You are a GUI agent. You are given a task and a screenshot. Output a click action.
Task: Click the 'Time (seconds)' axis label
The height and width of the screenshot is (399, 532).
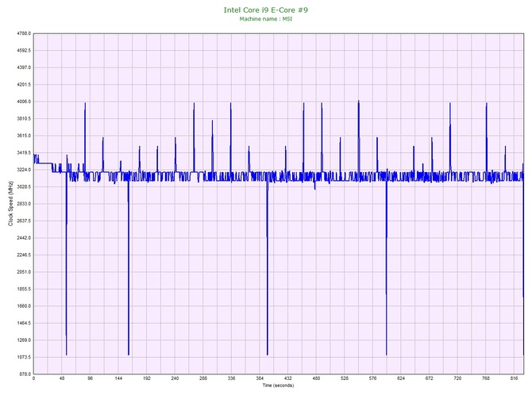point(278,386)
